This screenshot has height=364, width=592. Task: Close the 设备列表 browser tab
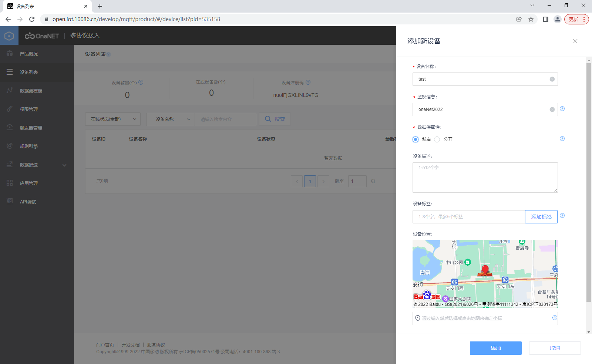(x=86, y=6)
